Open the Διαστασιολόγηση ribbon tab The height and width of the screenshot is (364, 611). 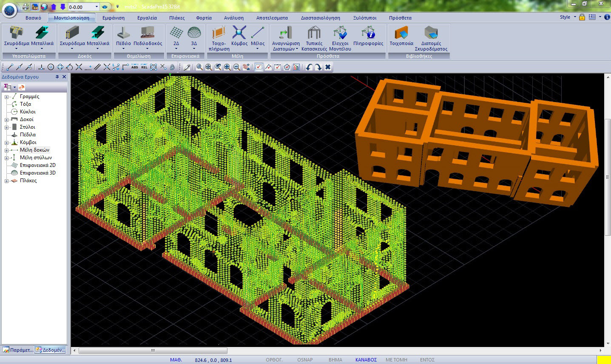pos(321,18)
